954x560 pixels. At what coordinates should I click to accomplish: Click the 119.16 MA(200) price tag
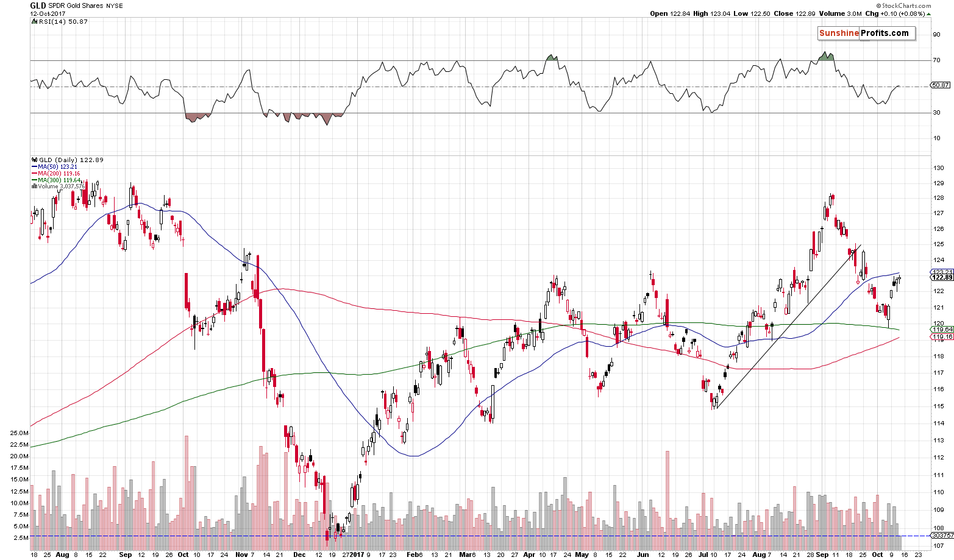942,336
